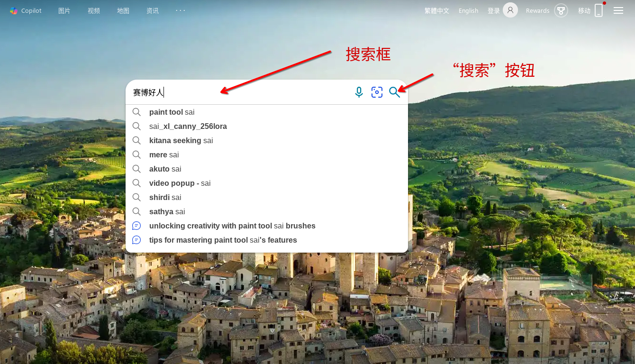Open the 地图 maps tab
635x364 pixels.
click(123, 10)
